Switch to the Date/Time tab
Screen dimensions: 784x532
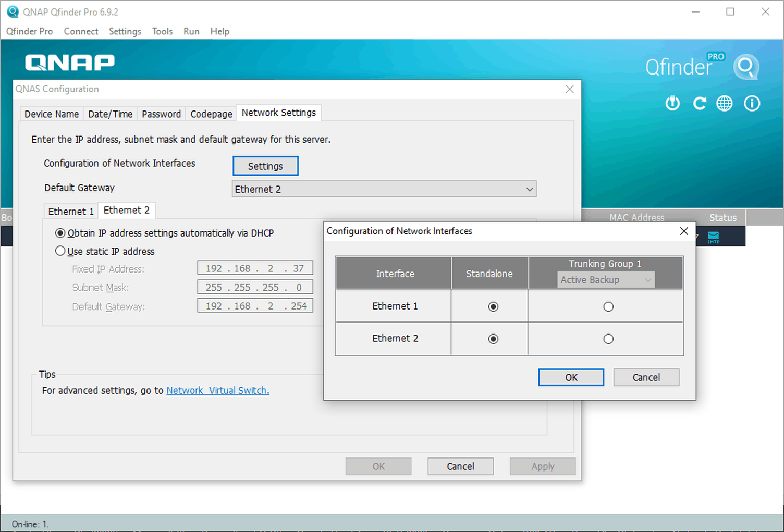(111, 114)
